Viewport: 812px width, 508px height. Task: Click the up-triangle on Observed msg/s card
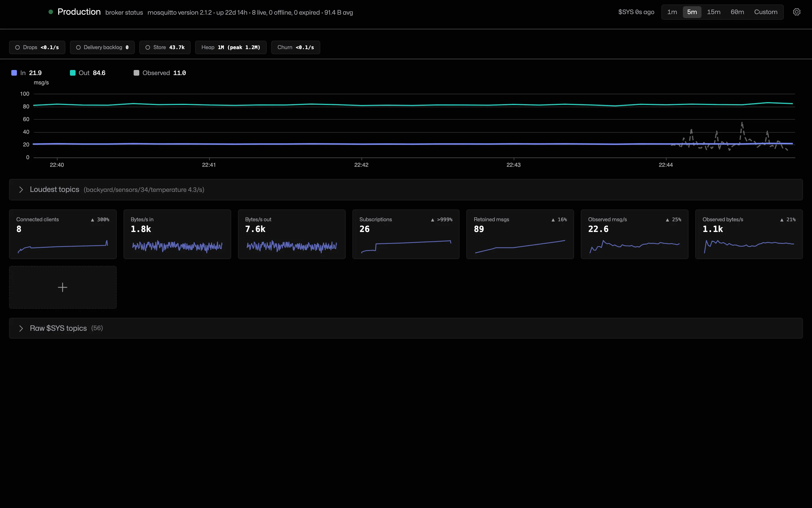pos(667,220)
